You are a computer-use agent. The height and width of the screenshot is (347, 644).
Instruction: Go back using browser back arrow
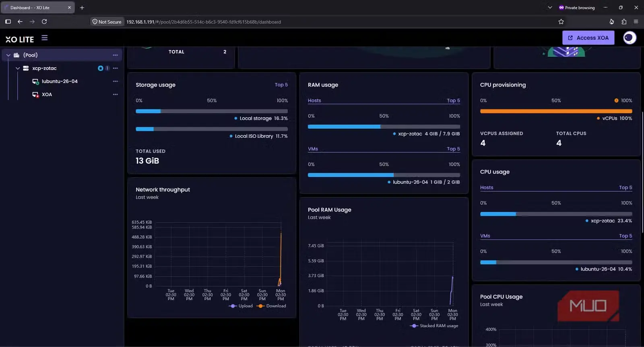pos(20,22)
